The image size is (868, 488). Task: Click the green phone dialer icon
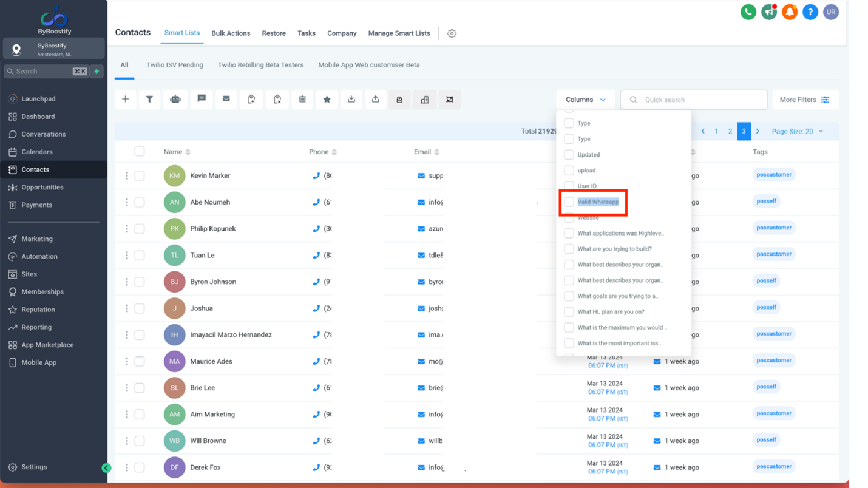(x=748, y=12)
